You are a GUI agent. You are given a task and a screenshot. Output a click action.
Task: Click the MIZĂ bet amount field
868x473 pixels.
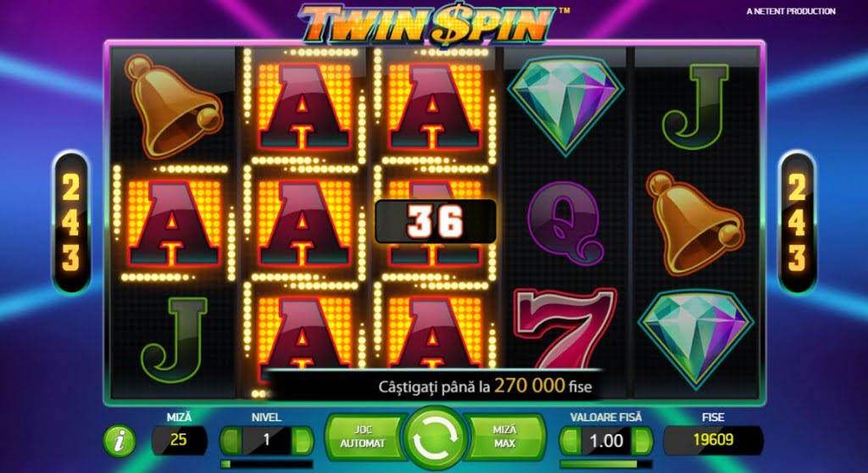pos(179,440)
